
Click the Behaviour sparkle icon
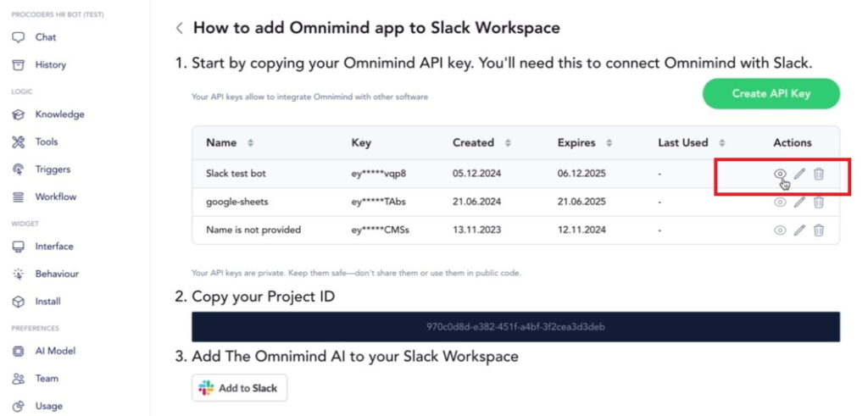click(x=19, y=275)
